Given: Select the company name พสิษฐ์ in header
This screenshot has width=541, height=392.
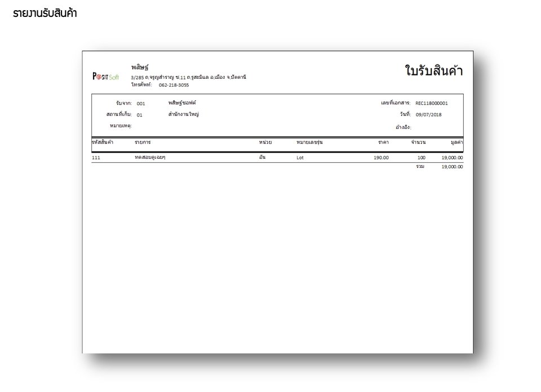Looking at the screenshot, I should (x=140, y=67).
